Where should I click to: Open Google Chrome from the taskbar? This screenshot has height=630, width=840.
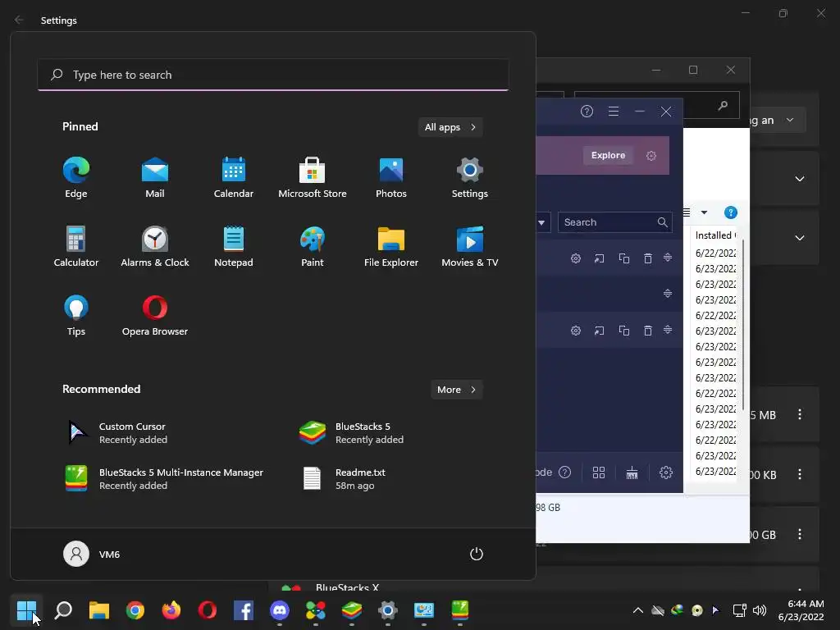(x=135, y=610)
